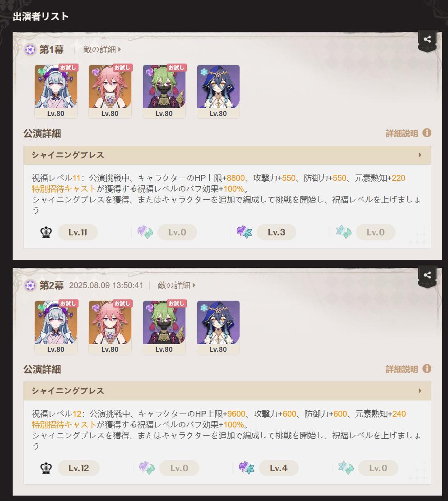
Task: Click the info icon beside 詳細説明 in Act 1
Action: pyautogui.click(x=427, y=133)
